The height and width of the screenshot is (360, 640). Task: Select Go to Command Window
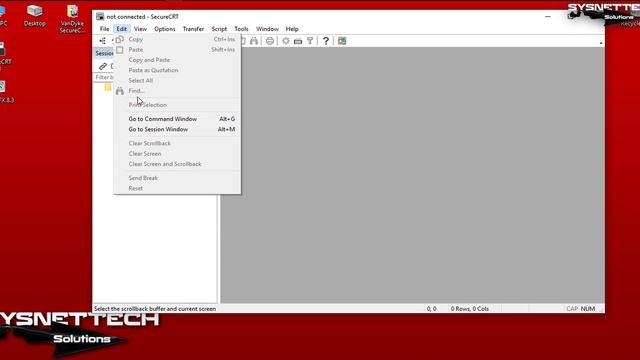coord(177,119)
